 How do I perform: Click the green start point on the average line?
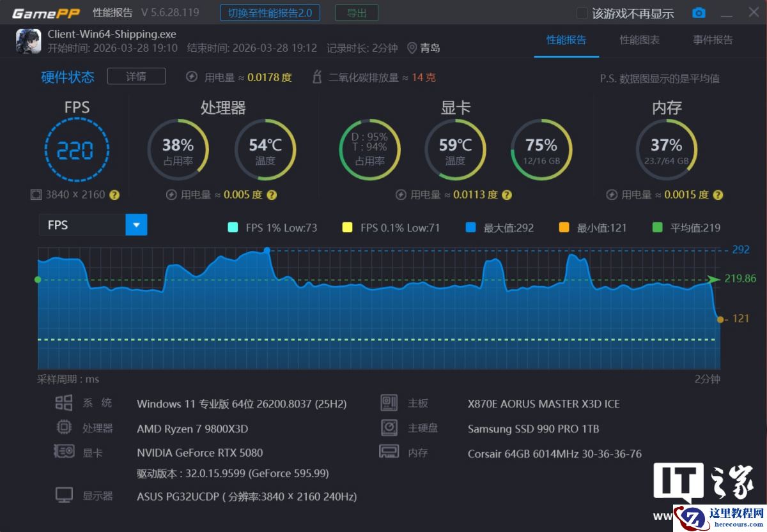(38, 280)
